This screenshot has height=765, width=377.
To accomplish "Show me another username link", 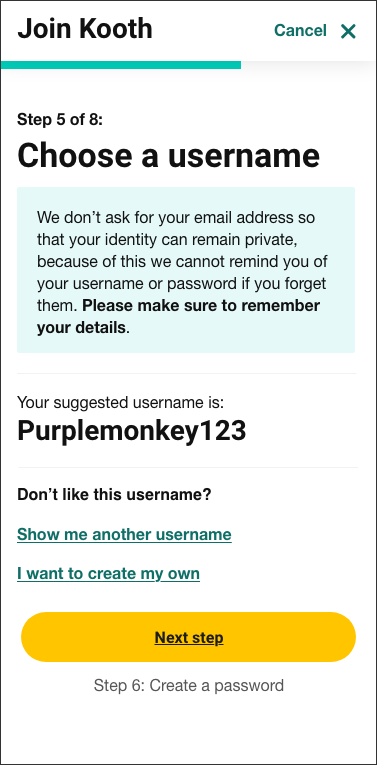I will click(x=124, y=535).
